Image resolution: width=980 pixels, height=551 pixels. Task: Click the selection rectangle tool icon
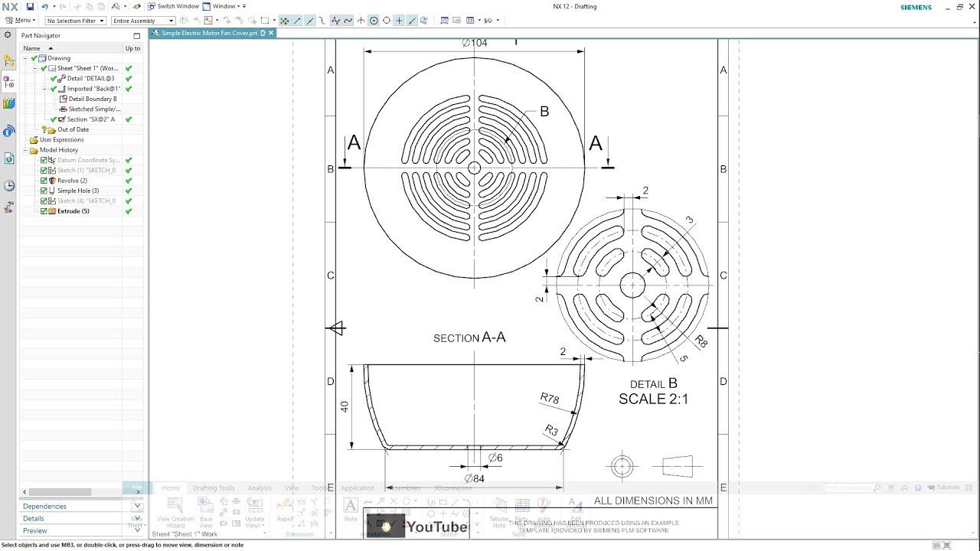(x=265, y=21)
